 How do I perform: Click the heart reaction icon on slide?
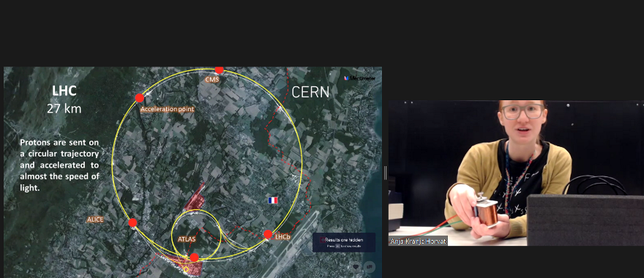click(x=356, y=267)
